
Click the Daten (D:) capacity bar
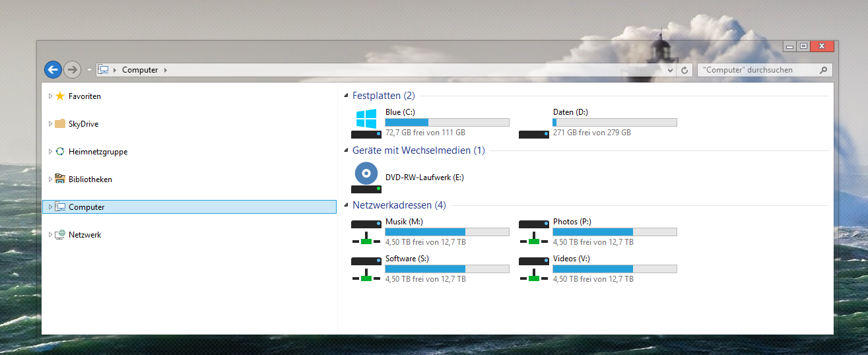tap(615, 122)
